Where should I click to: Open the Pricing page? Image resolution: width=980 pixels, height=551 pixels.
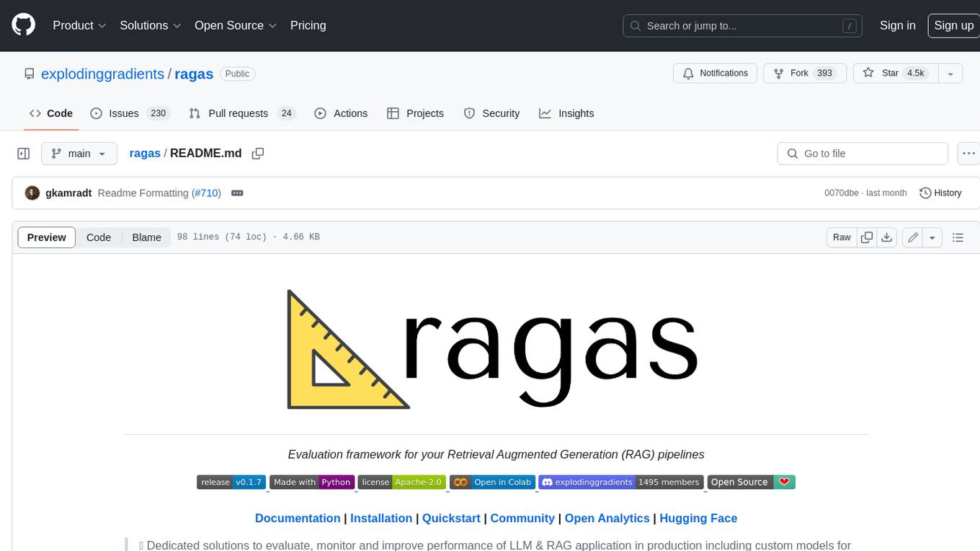[x=308, y=25]
